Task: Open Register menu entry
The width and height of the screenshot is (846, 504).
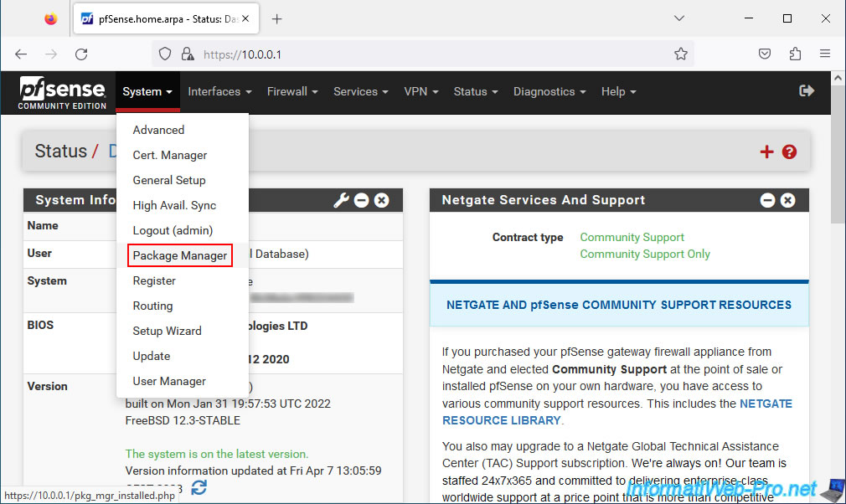Action: [154, 280]
